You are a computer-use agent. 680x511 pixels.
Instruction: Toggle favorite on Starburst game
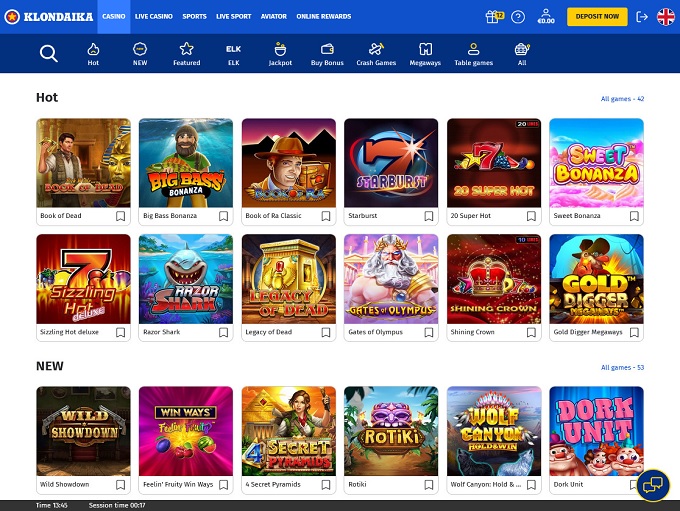click(428, 216)
